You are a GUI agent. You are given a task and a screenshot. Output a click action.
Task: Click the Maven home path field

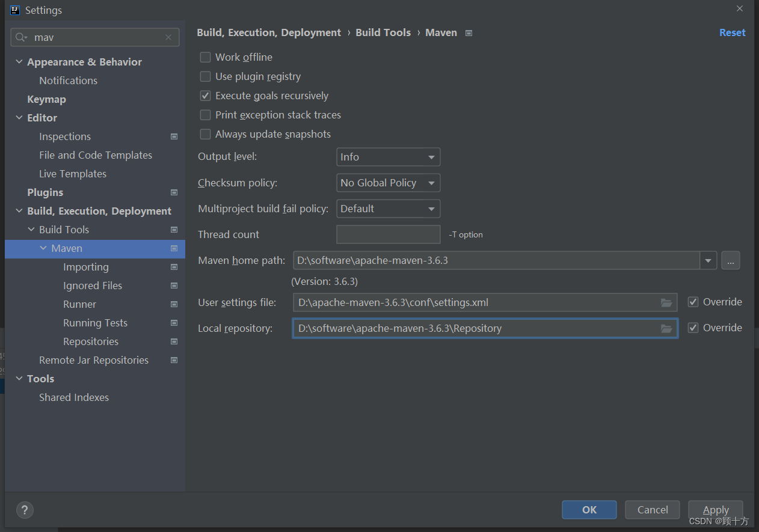(497, 261)
